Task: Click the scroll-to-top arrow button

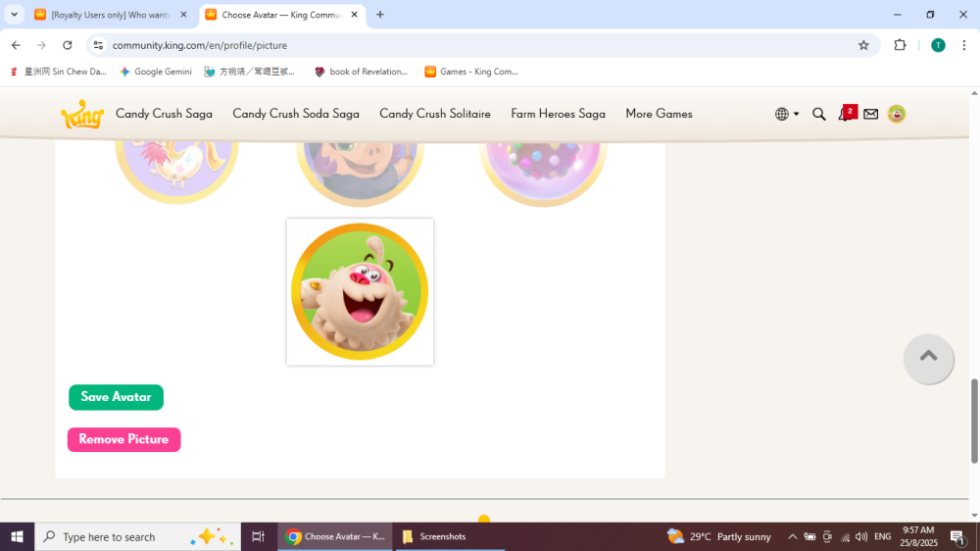Action: (x=929, y=359)
